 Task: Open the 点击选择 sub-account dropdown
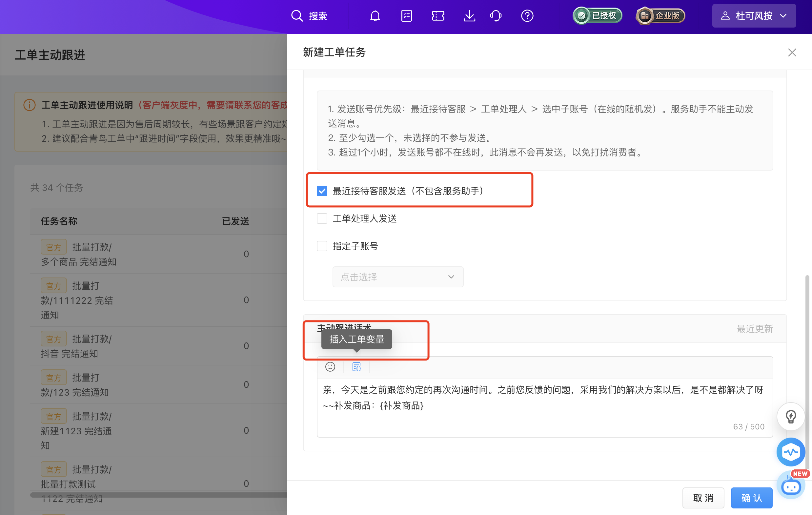pyautogui.click(x=398, y=277)
